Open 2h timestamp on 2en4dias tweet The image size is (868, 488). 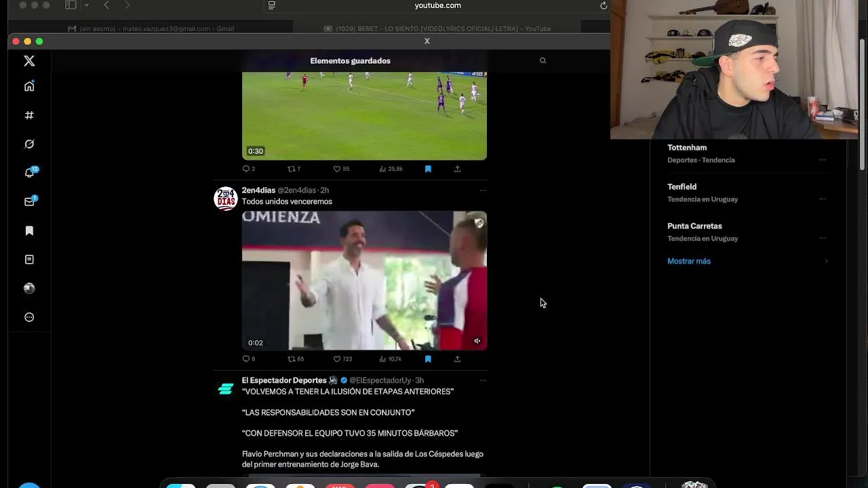tap(325, 190)
